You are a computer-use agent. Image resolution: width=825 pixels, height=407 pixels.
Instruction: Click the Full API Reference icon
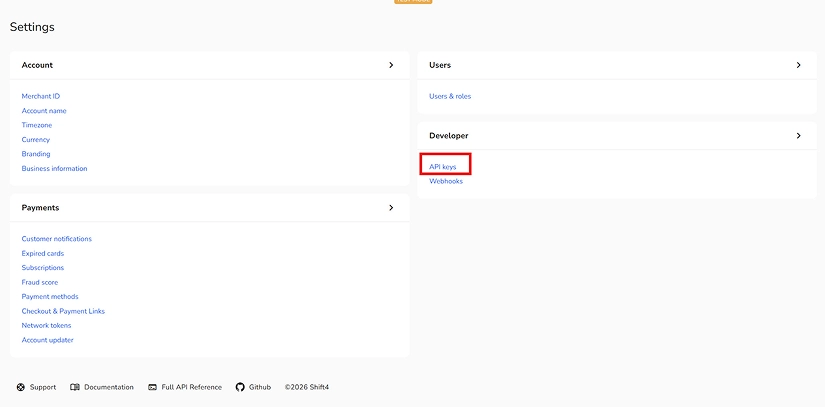pyautogui.click(x=153, y=387)
